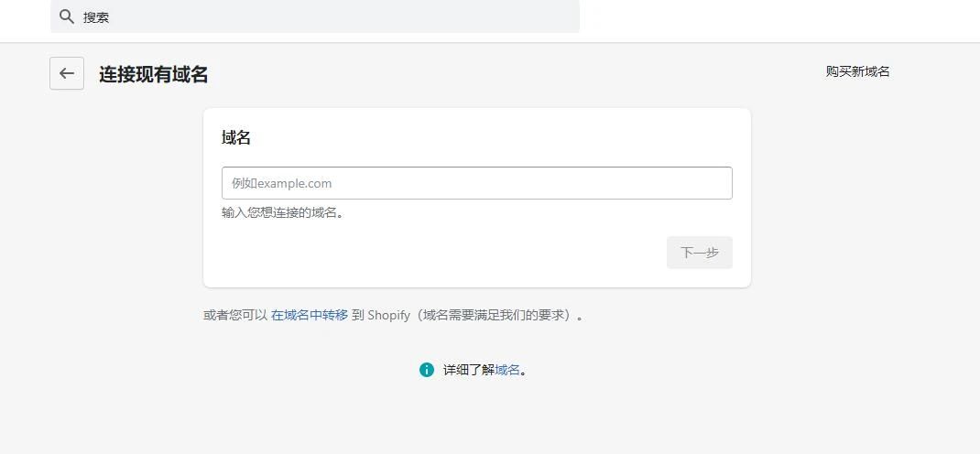Click the 域名需要满足我们的要求 parenthetical text
980x454 pixels.
coord(495,315)
